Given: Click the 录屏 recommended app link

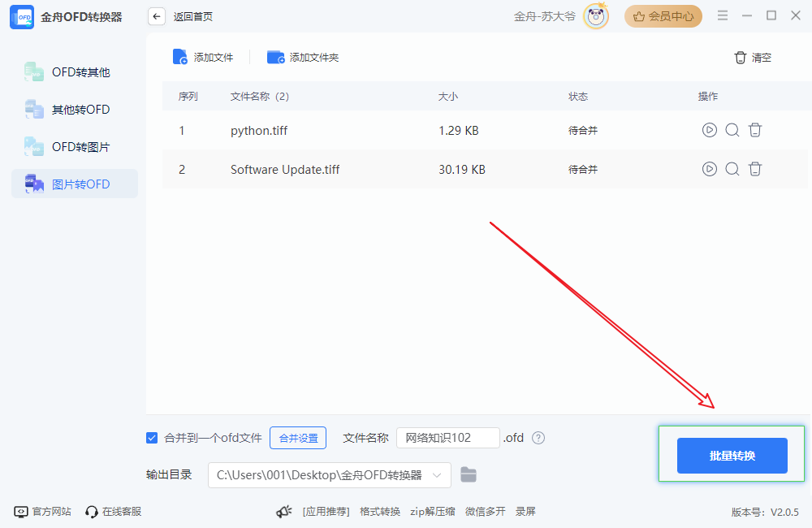Looking at the screenshot, I should (525, 512).
